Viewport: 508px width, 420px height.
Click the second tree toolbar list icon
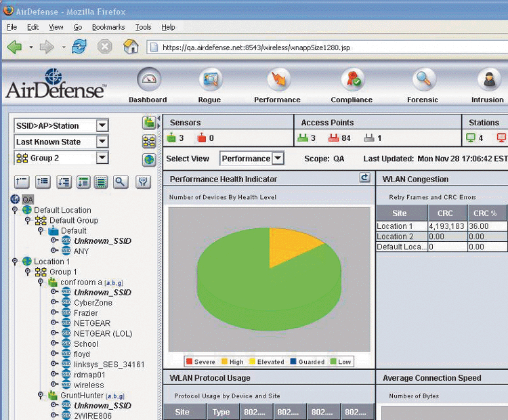point(43,182)
